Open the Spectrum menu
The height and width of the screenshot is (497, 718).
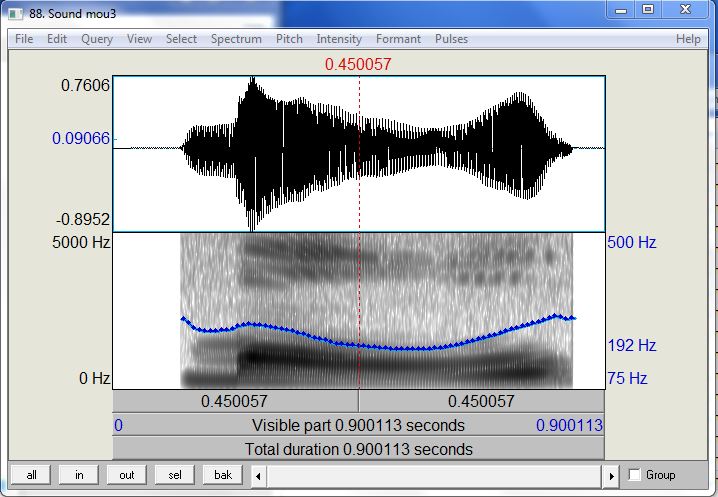click(x=236, y=39)
